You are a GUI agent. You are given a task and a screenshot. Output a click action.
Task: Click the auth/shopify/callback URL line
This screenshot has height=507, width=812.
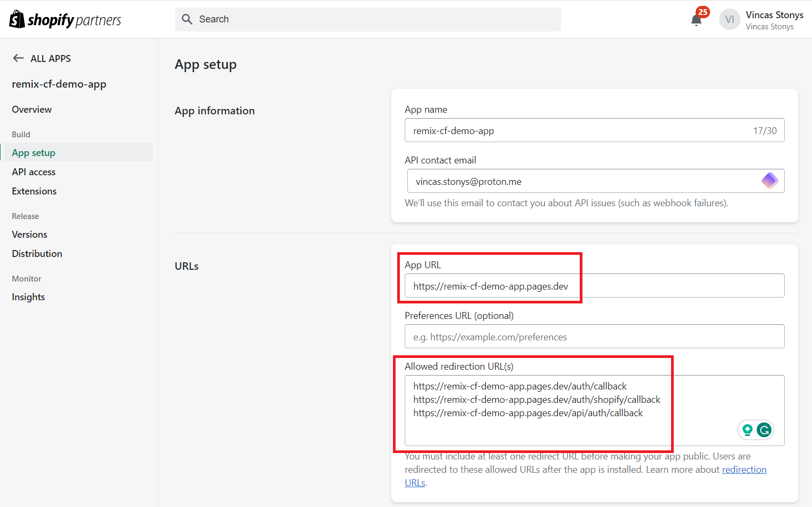click(537, 400)
